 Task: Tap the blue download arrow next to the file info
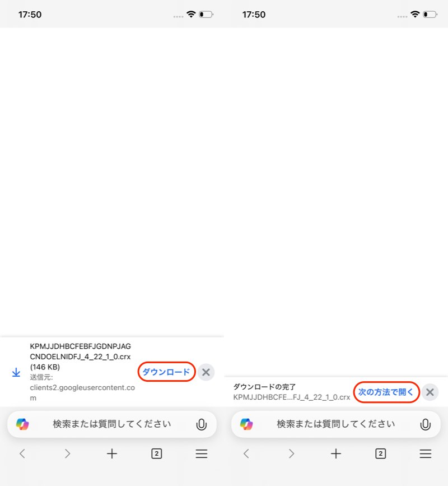tap(16, 371)
